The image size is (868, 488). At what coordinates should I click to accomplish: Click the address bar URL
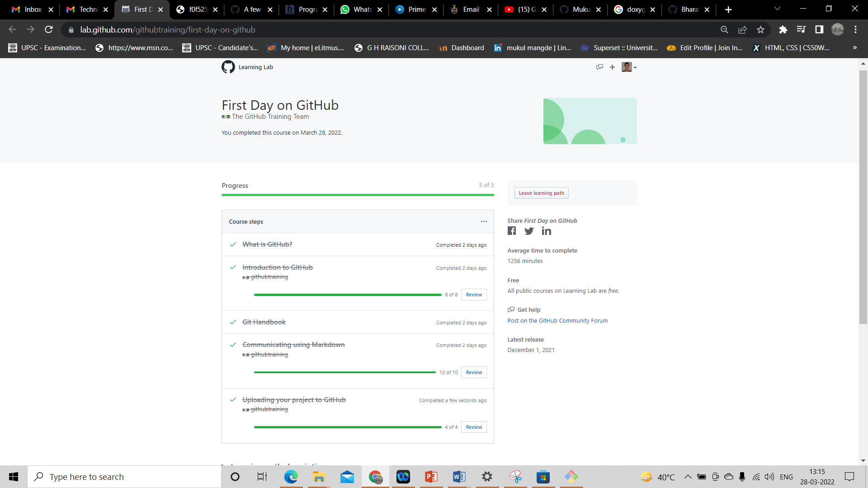(x=168, y=29)
